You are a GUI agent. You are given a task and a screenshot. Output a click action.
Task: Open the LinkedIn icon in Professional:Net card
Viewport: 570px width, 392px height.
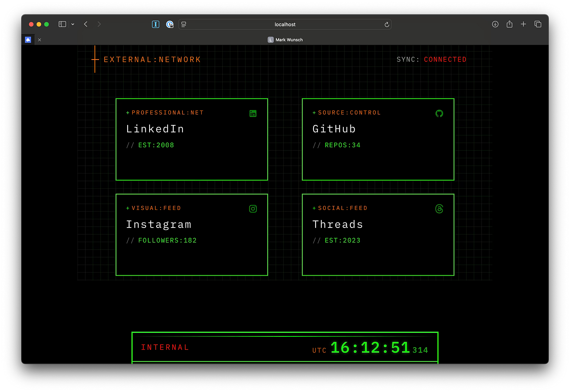[253, 114]
